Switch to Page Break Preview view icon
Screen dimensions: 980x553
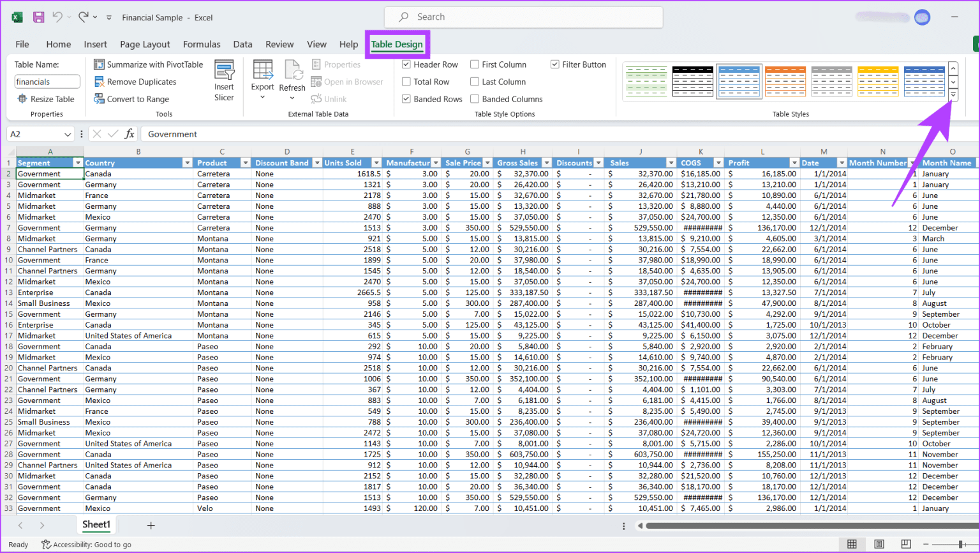coord(905,544)
